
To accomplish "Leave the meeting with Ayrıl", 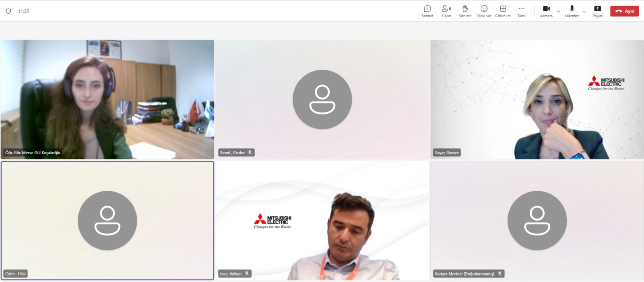I will click(x=624, y=11).
